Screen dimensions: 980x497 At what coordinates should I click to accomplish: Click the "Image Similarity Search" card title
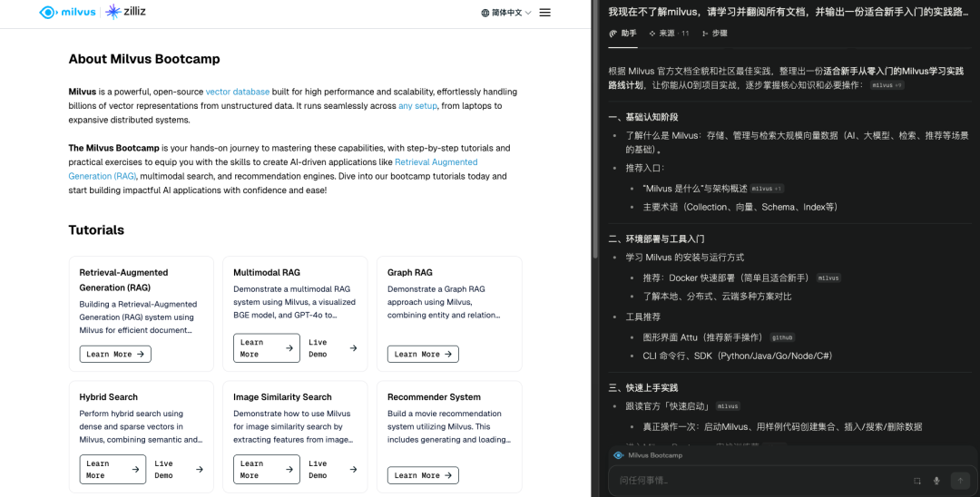(282, 397)
